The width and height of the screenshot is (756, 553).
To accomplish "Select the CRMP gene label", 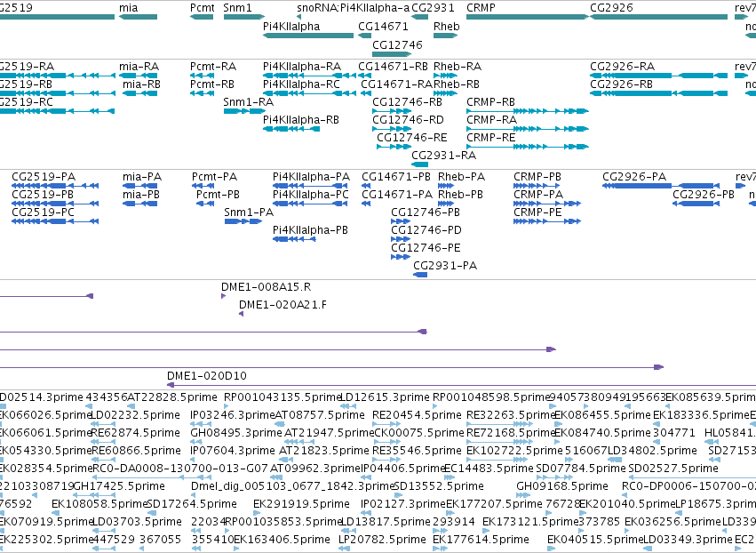I will pos(481,8).
